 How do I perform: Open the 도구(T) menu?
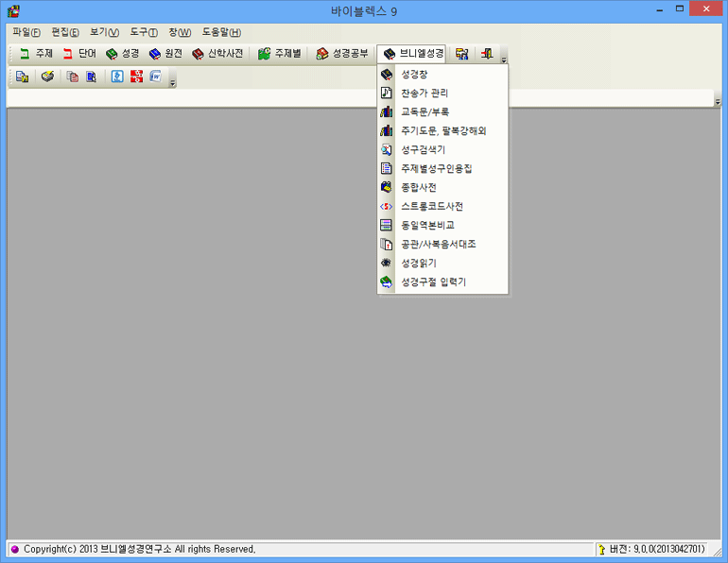(x=144, y=32)
